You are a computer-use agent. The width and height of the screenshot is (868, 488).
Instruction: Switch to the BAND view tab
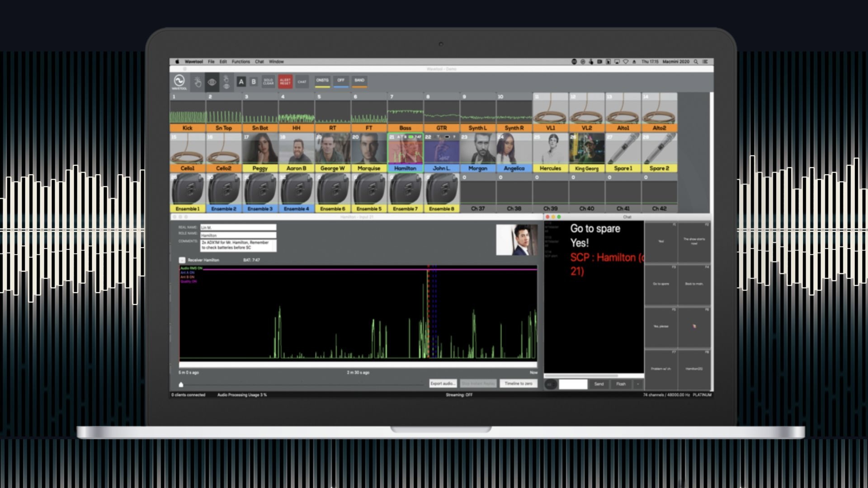pos(359,81)
